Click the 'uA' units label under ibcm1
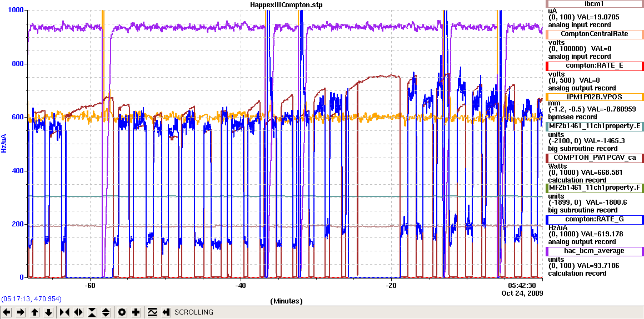This screenshot has width=644, height=319. (x=553, y=11)
